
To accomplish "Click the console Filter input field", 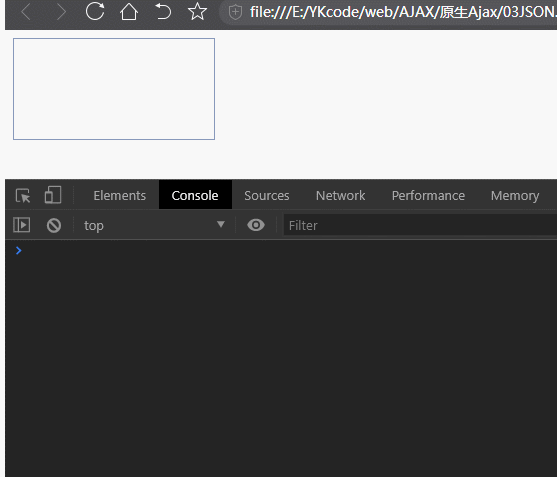I will (420, 225).
